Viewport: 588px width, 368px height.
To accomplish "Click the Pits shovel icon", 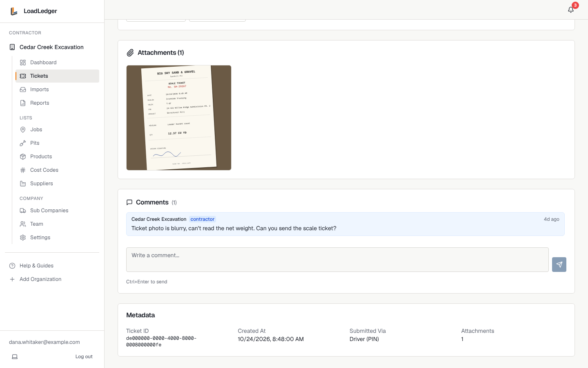I will [23, 143].
